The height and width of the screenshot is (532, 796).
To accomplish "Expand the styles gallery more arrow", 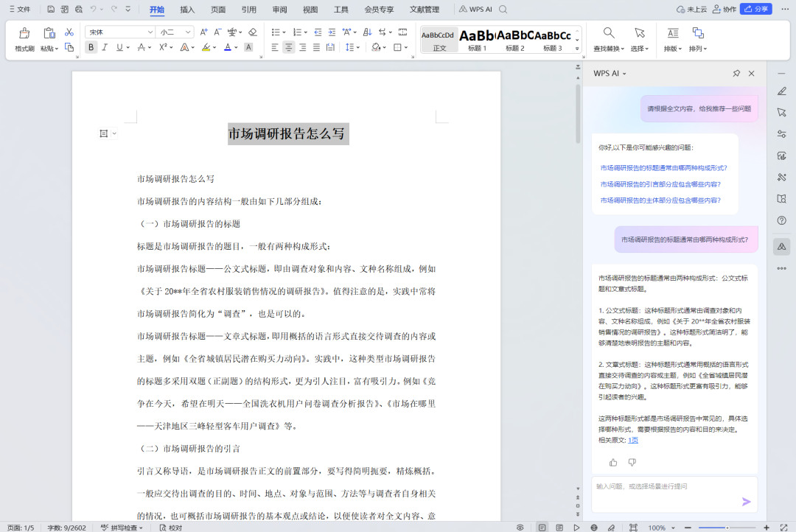I will coord(577,49).
